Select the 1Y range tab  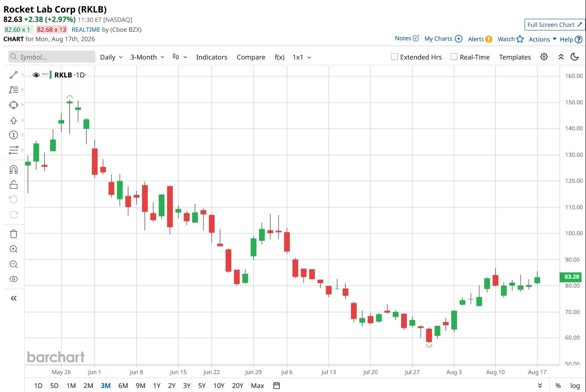[x=157, y=385]
